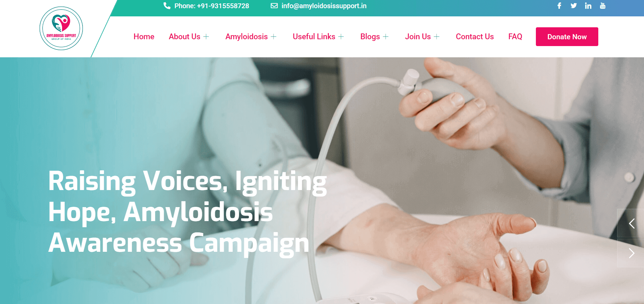
Task: Go to previous slide arrow
Action: click(x=631, y=223)
